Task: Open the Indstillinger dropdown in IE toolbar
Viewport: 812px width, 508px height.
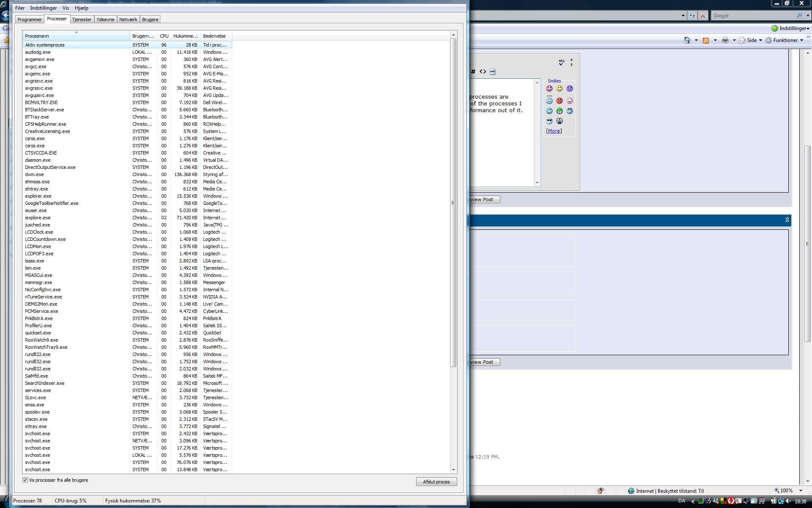Action: pos(790,28)
